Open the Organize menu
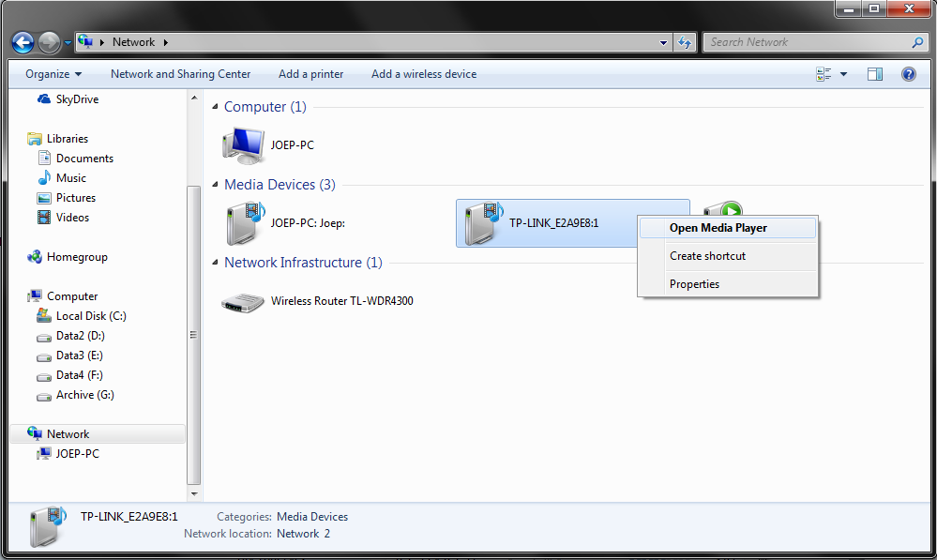 [x=53, y=74]
